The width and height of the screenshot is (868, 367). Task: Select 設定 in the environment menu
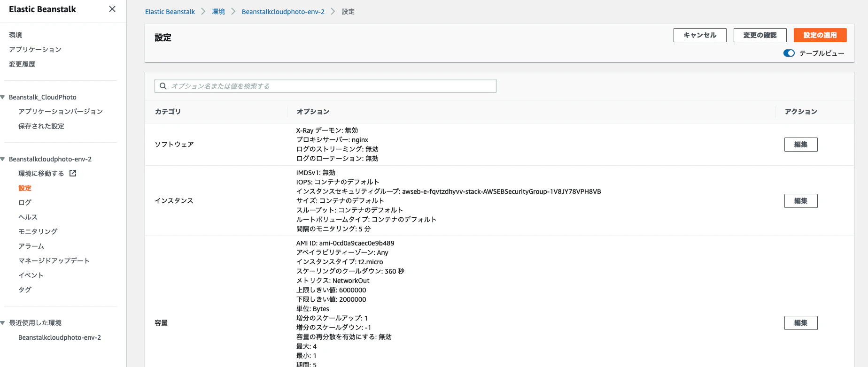25,188
